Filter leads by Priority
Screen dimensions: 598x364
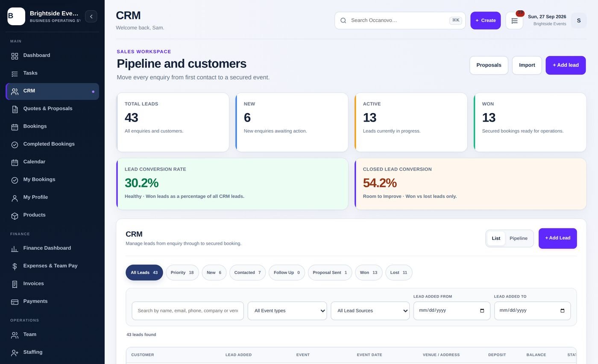tap(182, 273)
